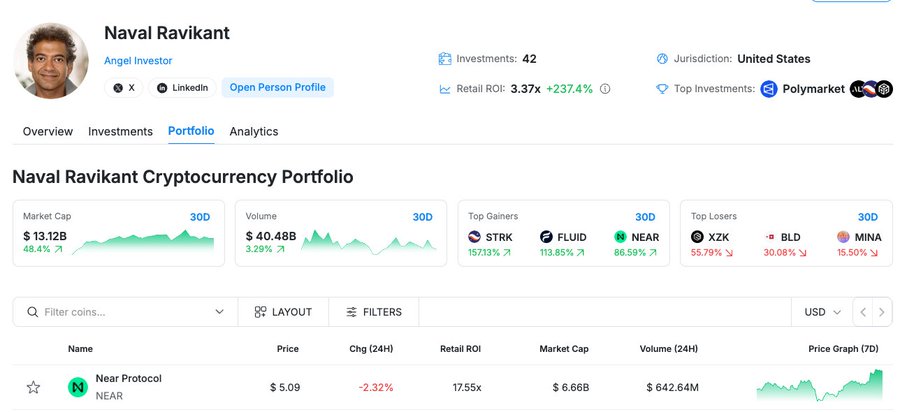Click the Retail ROI info icon
Image resolution: width=900 pixels, height=412 pixels.
click(x=605, y=89)
